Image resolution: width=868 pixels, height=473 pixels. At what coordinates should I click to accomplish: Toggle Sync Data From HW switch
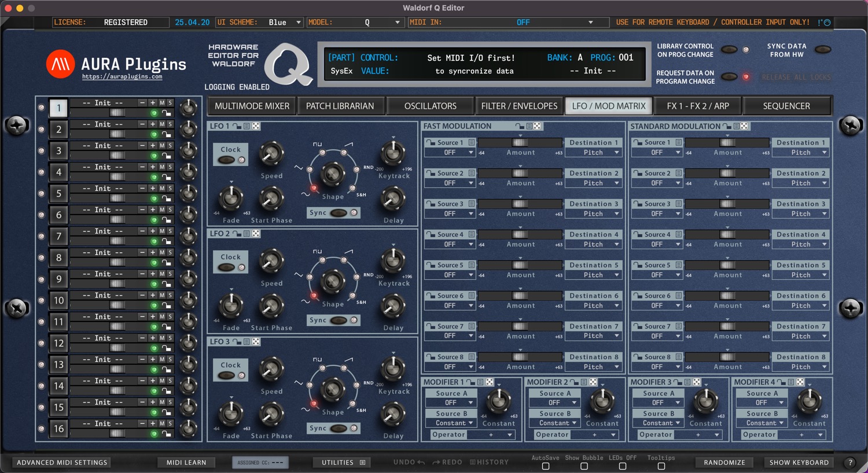pyautogui.click(x=822, y=50)
